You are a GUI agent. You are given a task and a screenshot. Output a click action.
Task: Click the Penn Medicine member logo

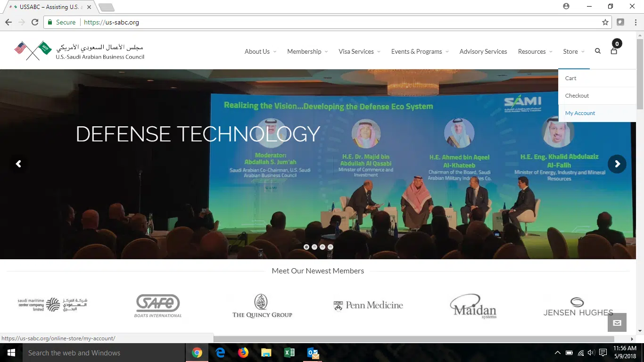click(368, 305)
